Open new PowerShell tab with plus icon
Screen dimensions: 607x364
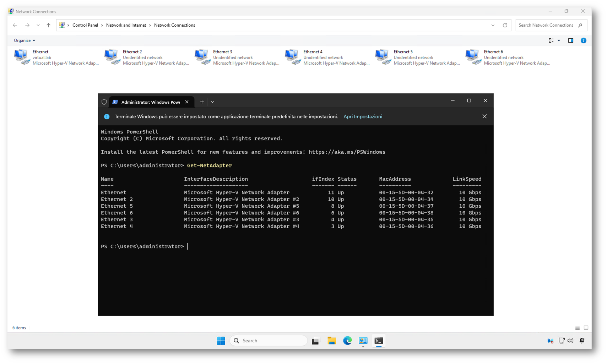pyautogui.click(x=202, y=102)
